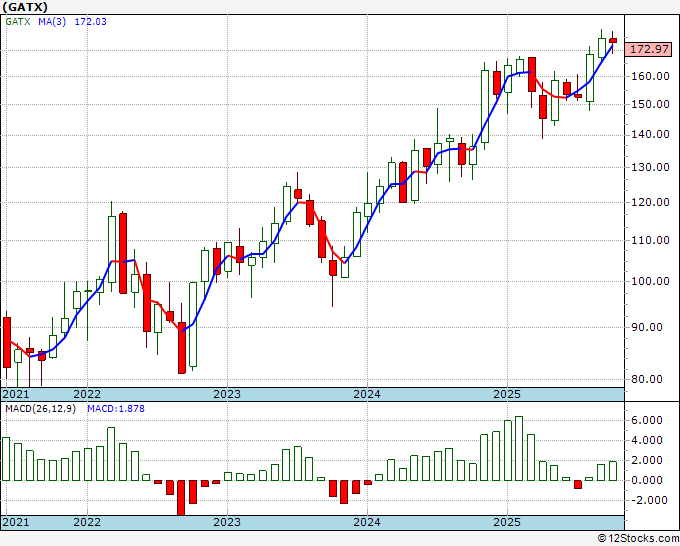Click the latest red candlestick beside 172.97

[x=613, y=41]
